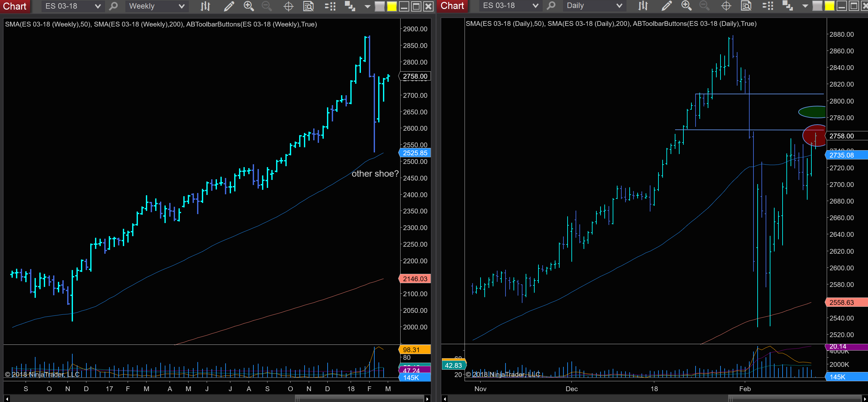This screenshot has height=402, width=868.
Task: Click the 145K volume marker on Weekly chart
Action: 415,378
